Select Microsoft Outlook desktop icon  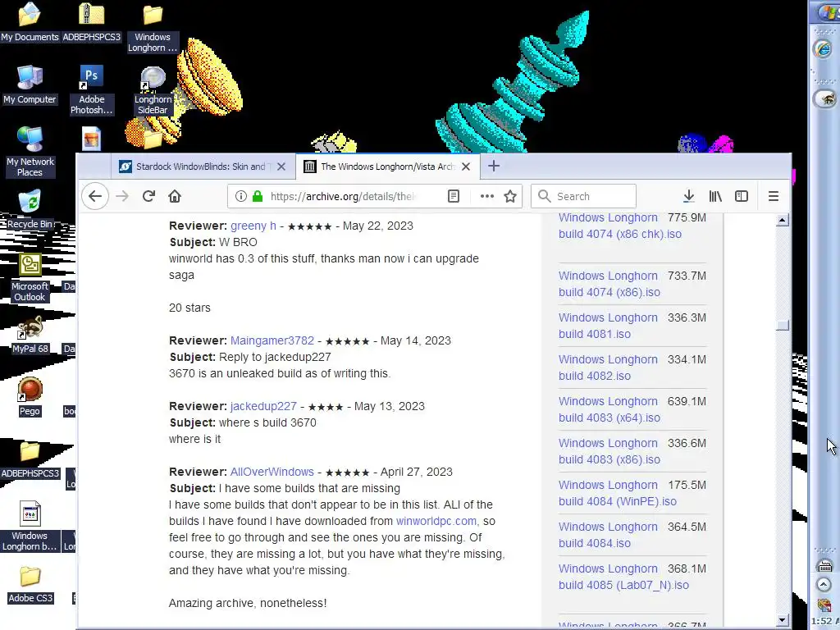(30, 277)
